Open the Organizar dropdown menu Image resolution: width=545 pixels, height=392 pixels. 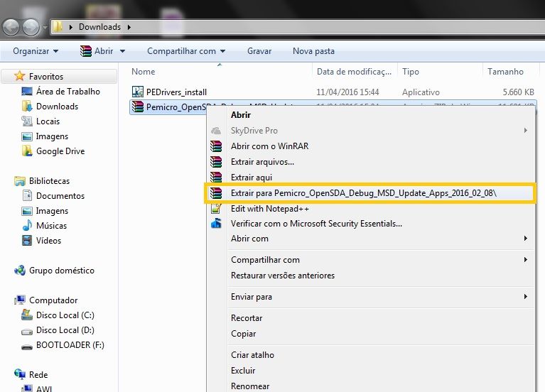pos(36,51)
